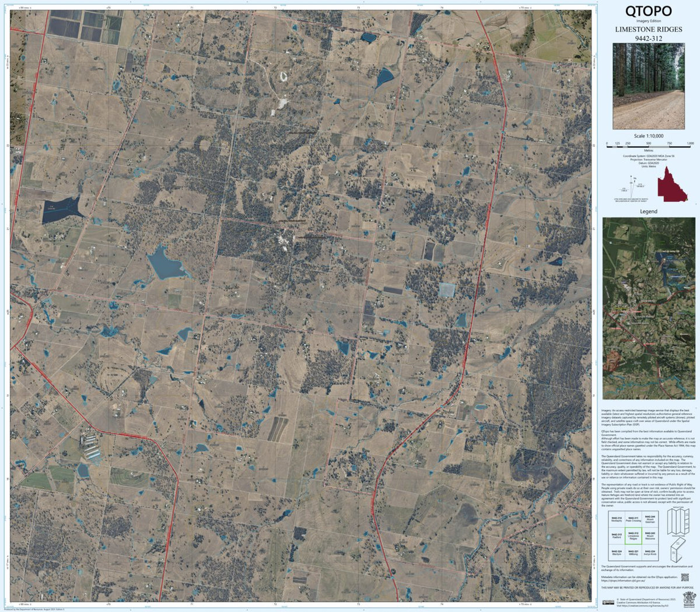
Task: Select the highlighted 9442-312 Limestone Ridges cell
Action: pyautogui.click(x=633, y=536)
